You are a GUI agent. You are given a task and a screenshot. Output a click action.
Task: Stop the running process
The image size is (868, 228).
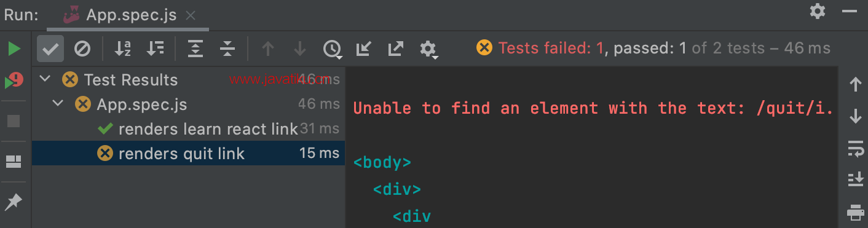click(14, 120)
